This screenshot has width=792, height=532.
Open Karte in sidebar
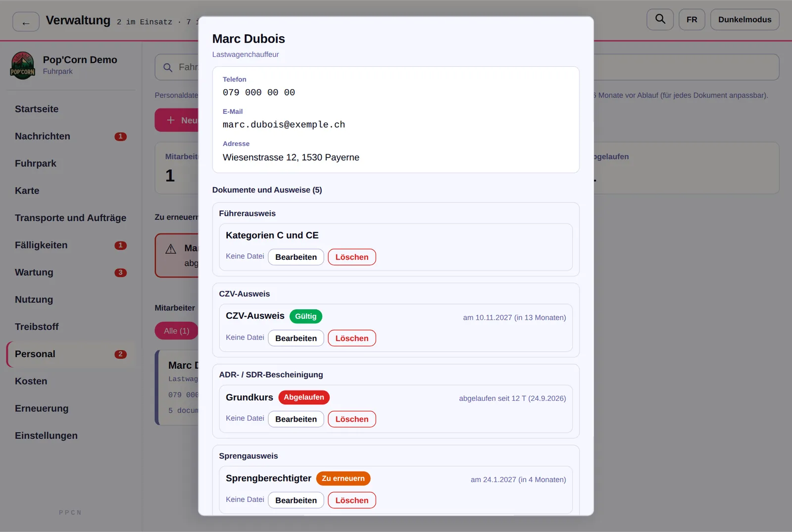(x=71, y=191)
